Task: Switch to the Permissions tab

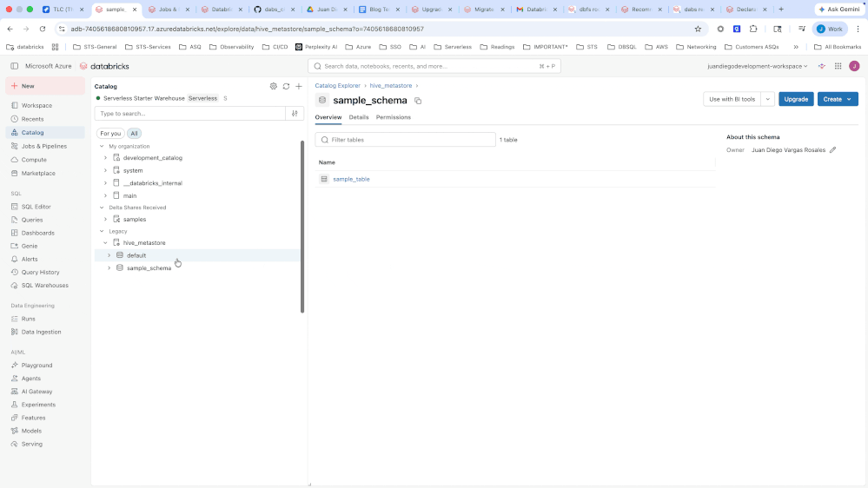Action: point(393,117)
